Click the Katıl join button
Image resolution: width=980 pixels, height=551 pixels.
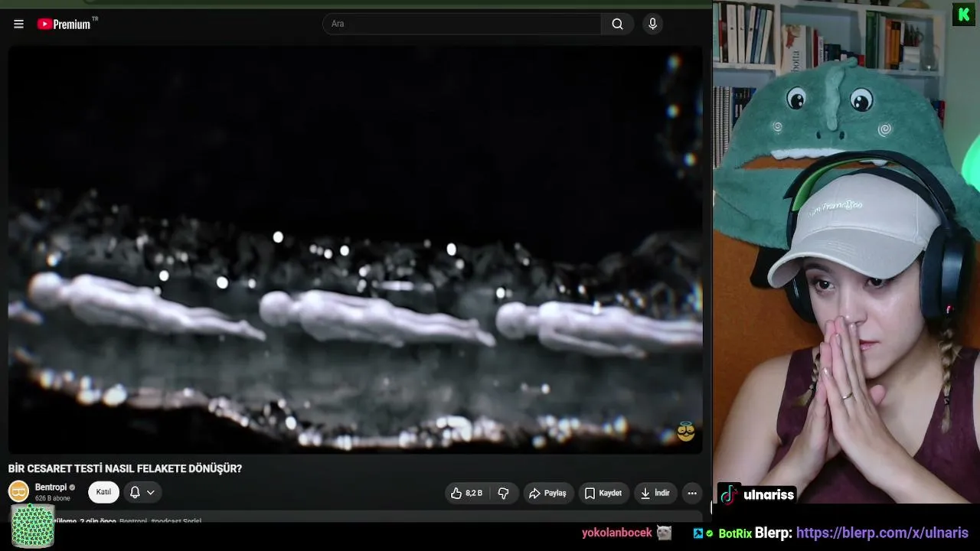(103, 492)
